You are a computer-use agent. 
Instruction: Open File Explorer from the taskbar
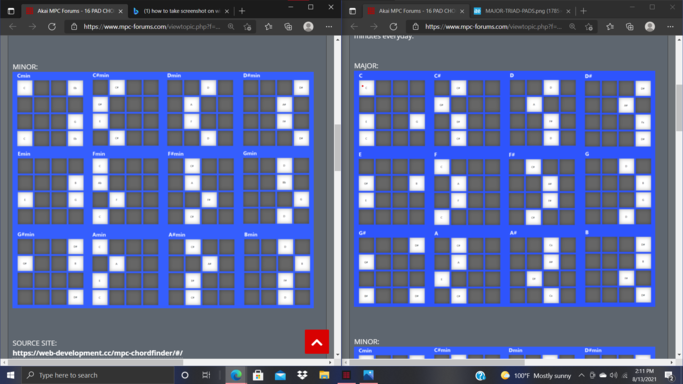pyautogui.click(x=324, y=375)
